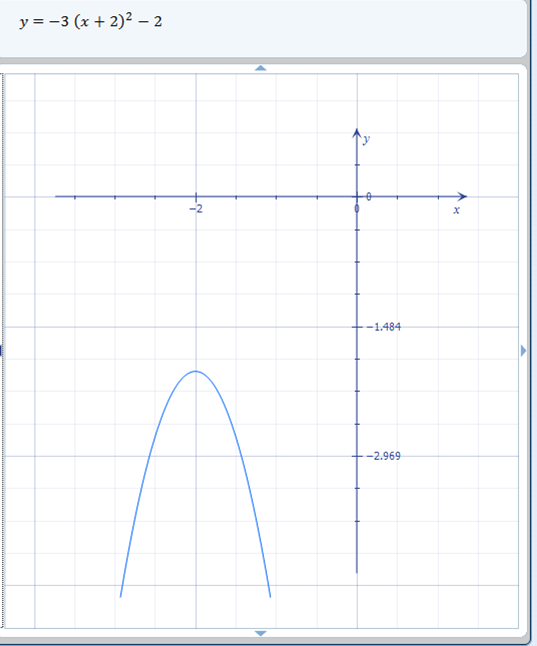Click the origin where axes intersect
The width and height of the screenshot is (537, 646).
[357, 197]
